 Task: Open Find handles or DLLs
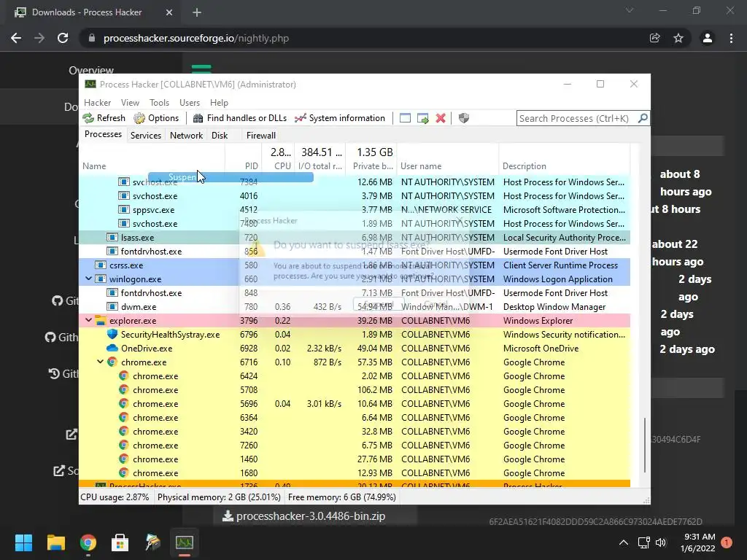(240, 118)
